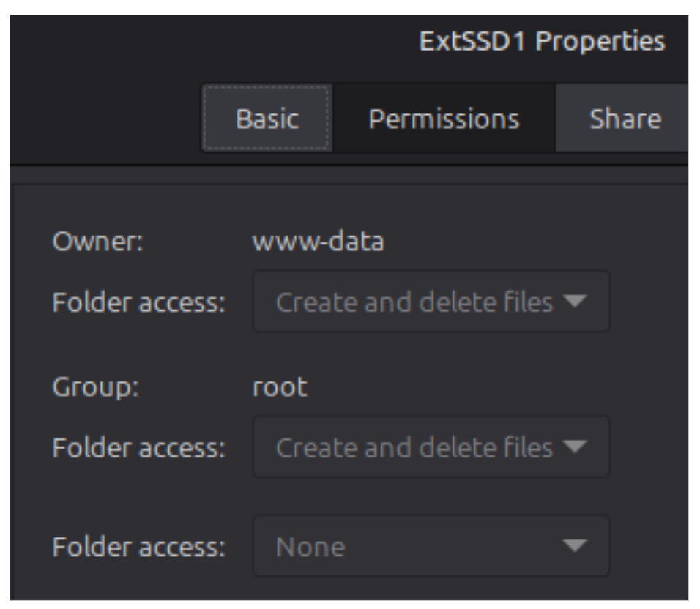Switch to the Basic tab
700x609 pixels.
tap(267, 119)
